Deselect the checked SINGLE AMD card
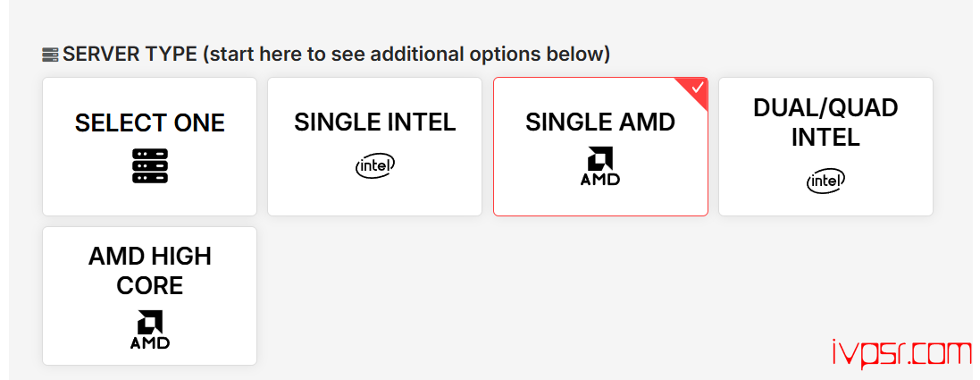The height and width of the screenshot is (380, 980). coord(600,147)
